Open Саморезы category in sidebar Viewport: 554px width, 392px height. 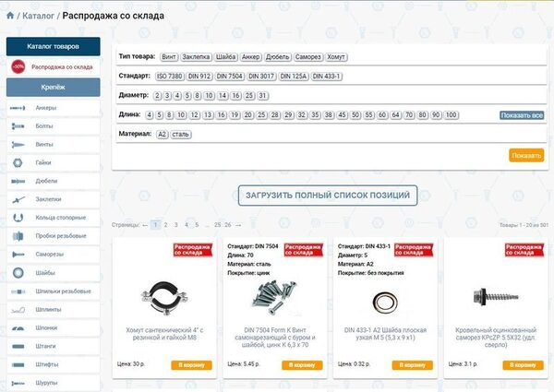coord(50,254)
